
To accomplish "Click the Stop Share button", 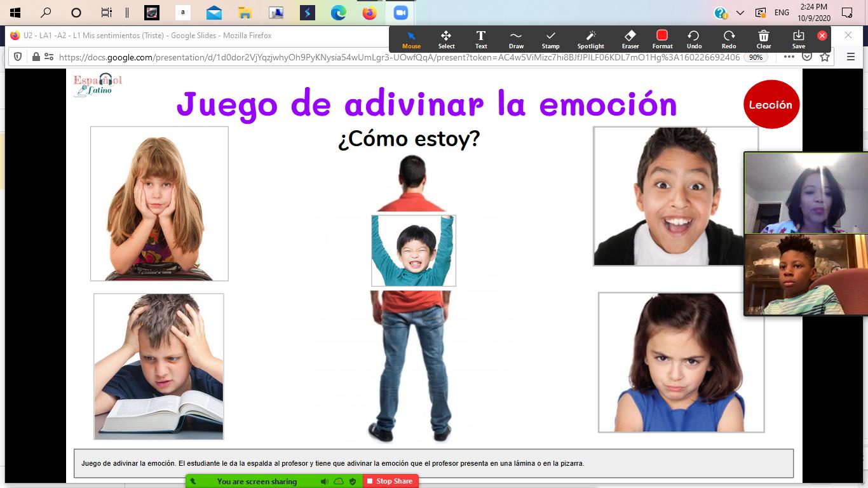I will pos(390,482).
